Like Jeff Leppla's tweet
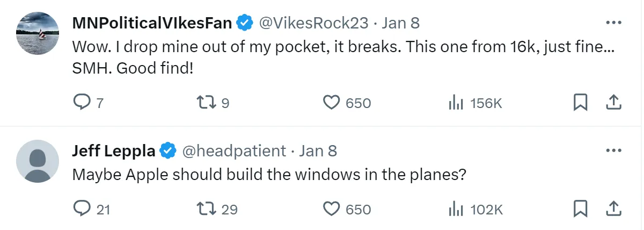Viewport: 644px width, 230px height. pos(333,209)
